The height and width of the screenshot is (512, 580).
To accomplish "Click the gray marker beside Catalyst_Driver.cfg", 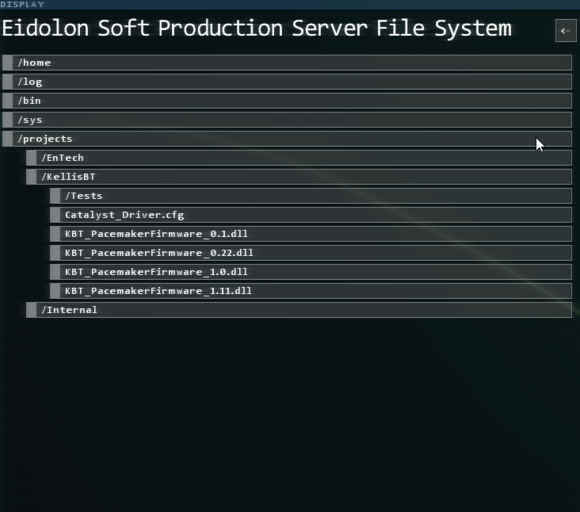I will 55,215.
